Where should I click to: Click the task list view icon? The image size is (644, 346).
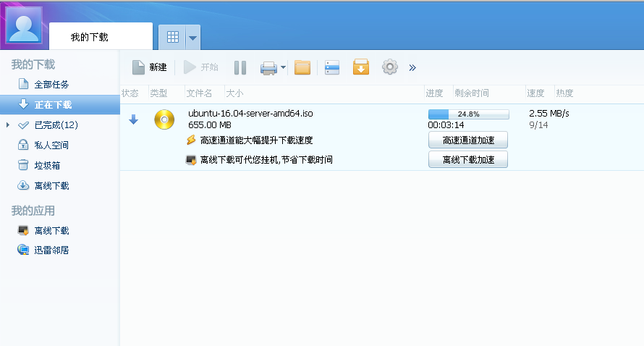click(332, 67)
